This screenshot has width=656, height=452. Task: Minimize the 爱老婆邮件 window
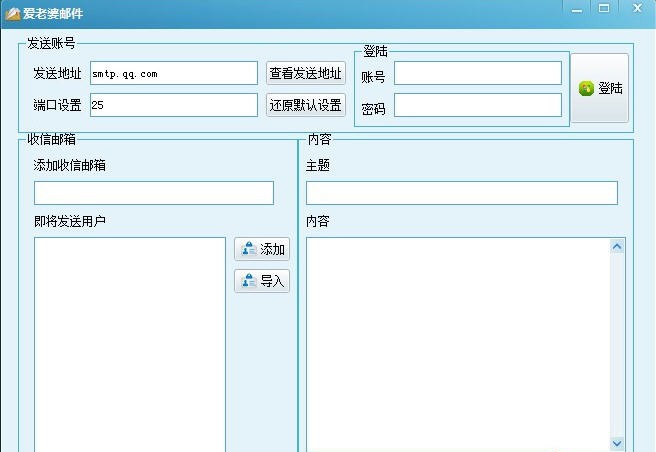pos(577,9)
